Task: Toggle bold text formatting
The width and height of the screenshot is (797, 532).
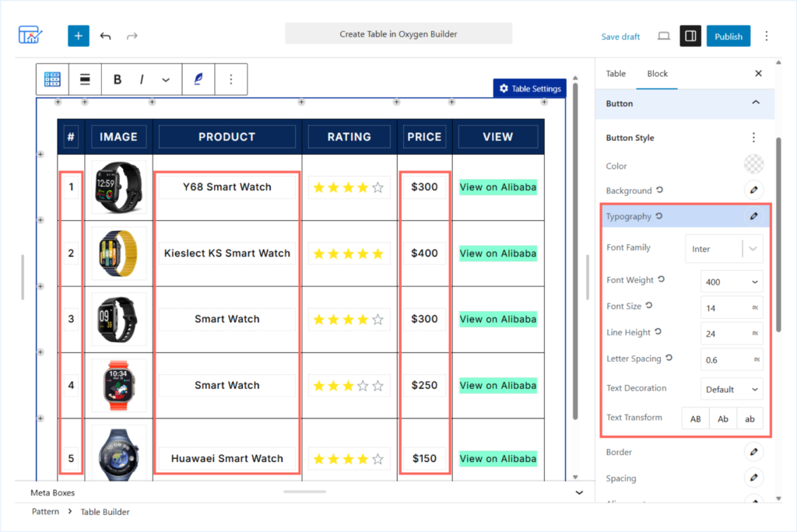Action: (x=118, y=79)
